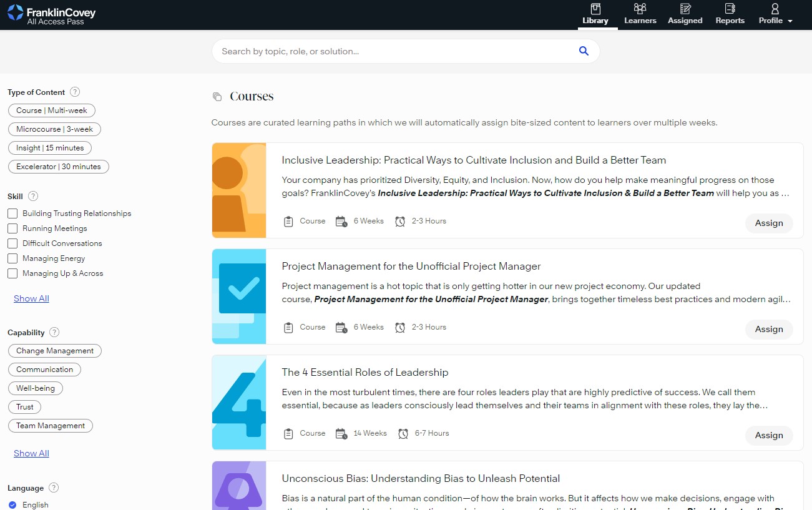The height and width of the screenshot is (510, 812).
Task: Open the Library tab
Action: 595,15
